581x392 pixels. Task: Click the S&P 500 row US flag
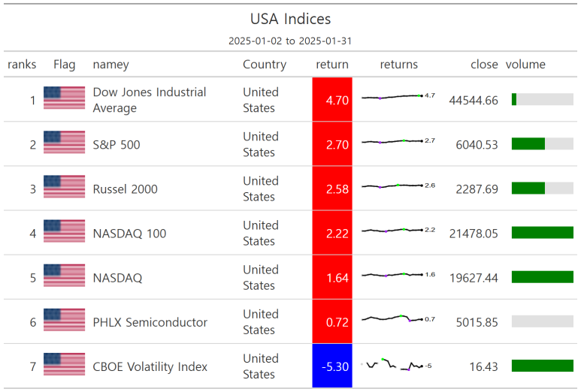64,142
